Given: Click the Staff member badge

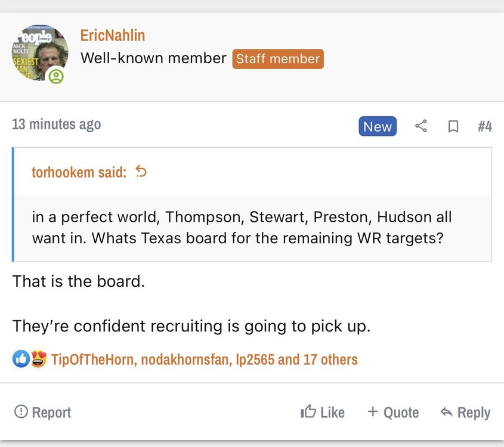Looking at the screenshot, I should tap(278, 59).
